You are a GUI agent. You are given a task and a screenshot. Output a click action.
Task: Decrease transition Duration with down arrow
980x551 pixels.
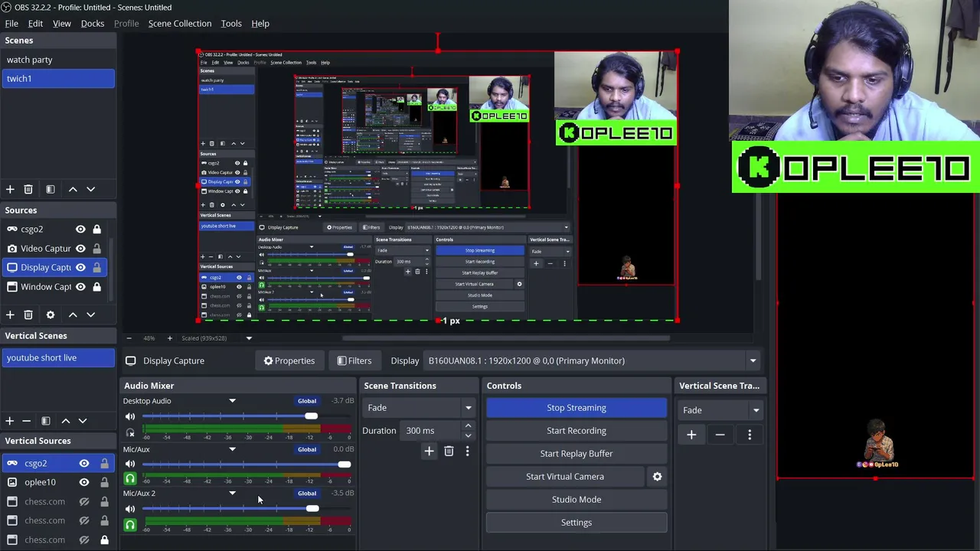click(468, 435)
